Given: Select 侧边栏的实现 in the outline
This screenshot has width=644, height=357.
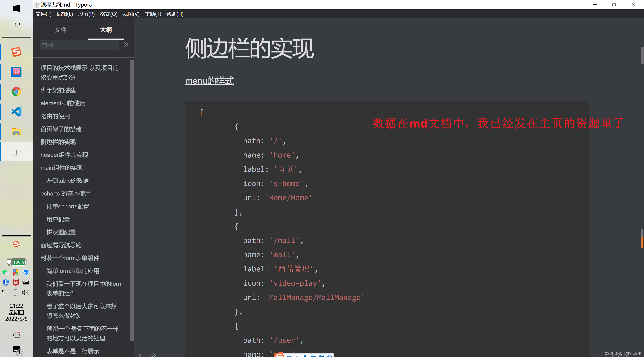Looking at the screenshot, I should click(x=58, y=142).
